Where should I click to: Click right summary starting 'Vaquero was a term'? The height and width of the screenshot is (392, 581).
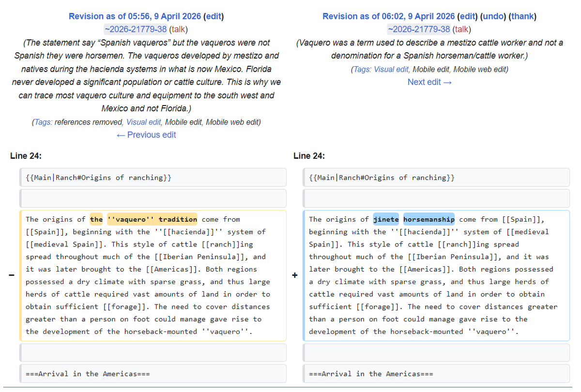click(429, 49)
